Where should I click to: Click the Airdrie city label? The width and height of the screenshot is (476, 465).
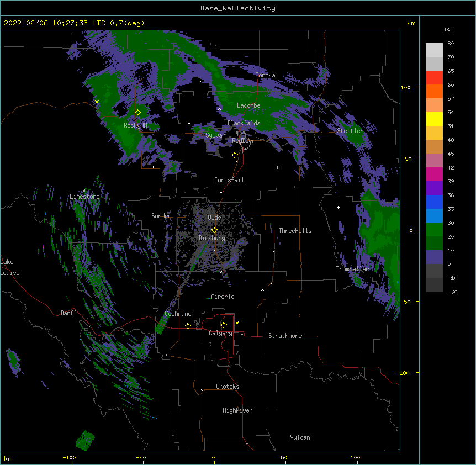pos(223,297)
